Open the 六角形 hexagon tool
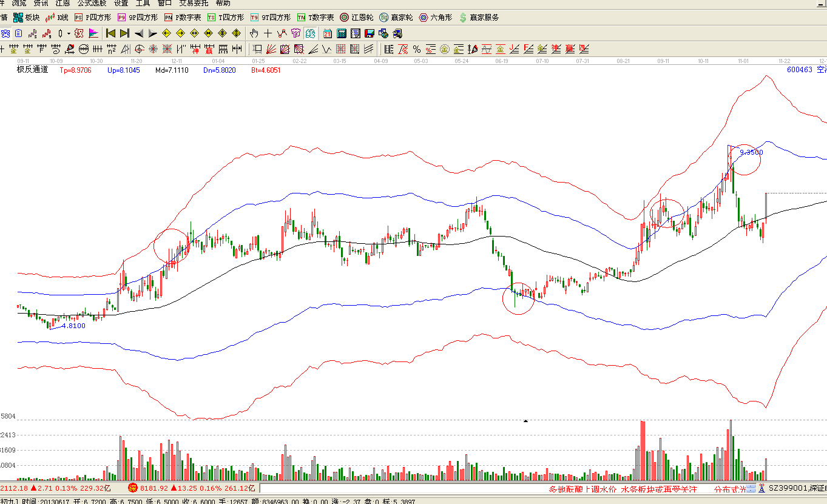This screenshot has width=827, height=504. coord(436,18)
